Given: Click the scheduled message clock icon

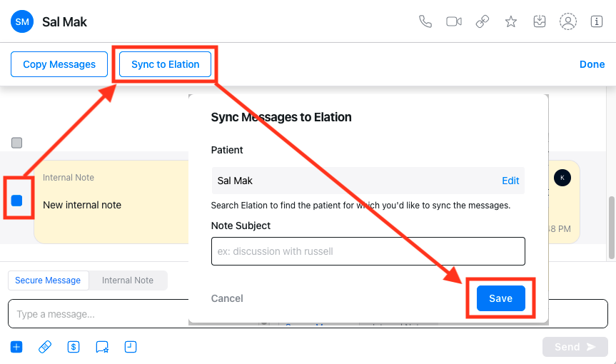Looking at the screenshot, I should click(x=131, y=347).
